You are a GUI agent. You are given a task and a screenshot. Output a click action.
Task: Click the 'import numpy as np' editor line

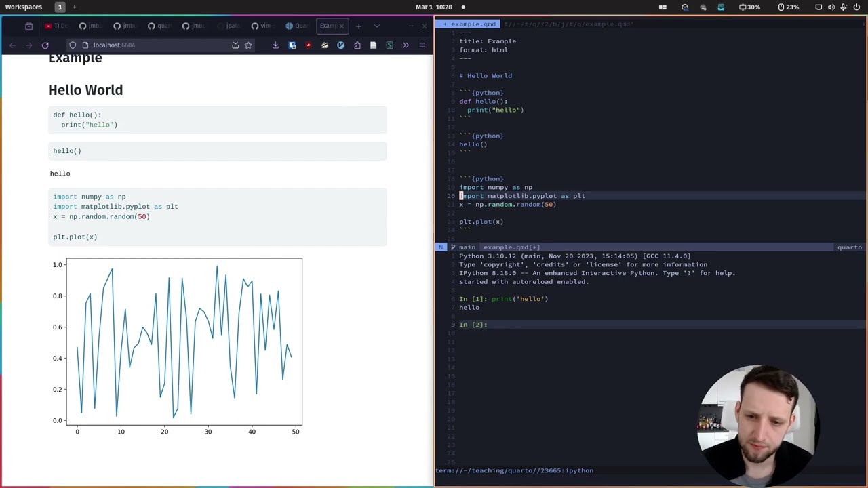tap(496, 187)
